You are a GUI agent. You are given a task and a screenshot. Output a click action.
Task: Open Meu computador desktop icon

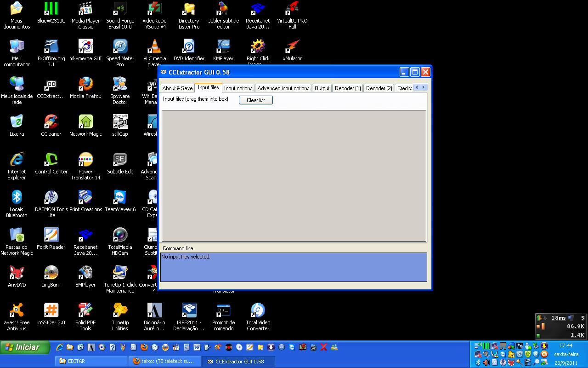pyautogui.click(x=17, y=53)
